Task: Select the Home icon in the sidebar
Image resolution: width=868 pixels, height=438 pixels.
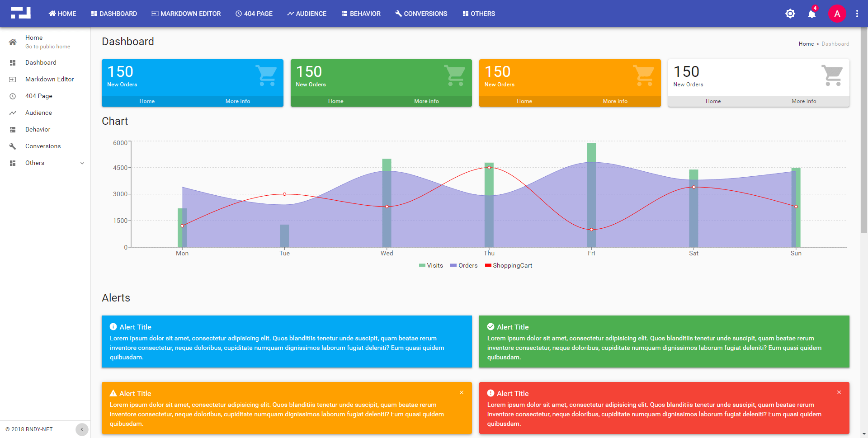Action: tap(13, 42)
